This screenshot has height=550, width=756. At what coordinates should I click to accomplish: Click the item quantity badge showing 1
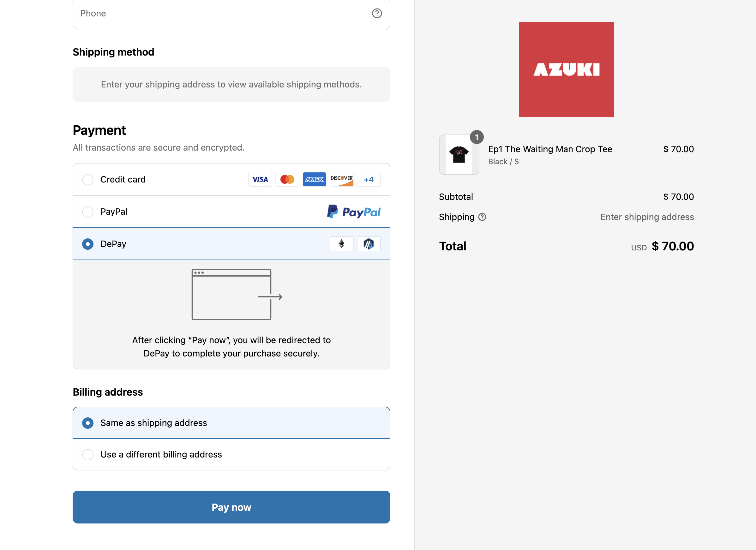pos(477,137)
